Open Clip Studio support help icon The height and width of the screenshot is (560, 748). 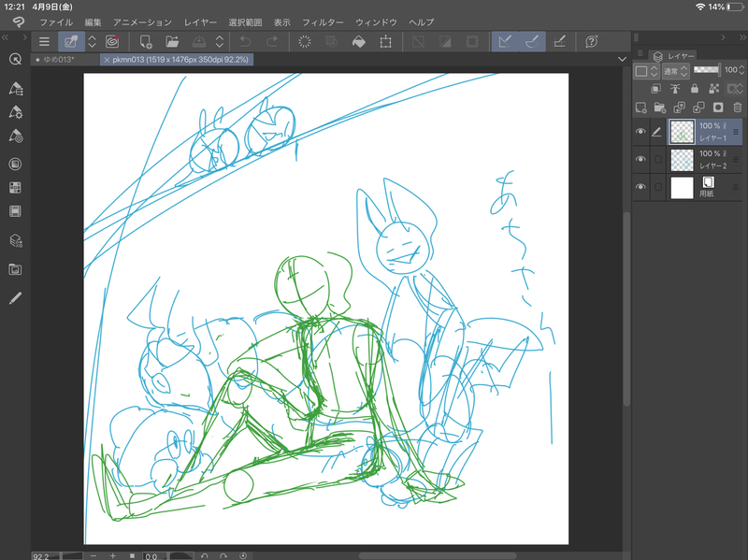point(592,42)
